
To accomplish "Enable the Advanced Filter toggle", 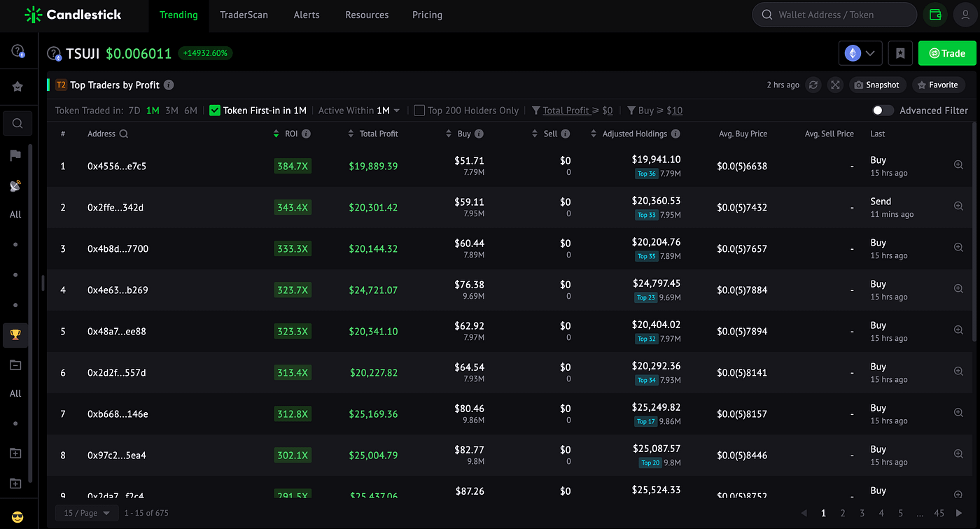I will pyautogui.click(x=883, y=111).
